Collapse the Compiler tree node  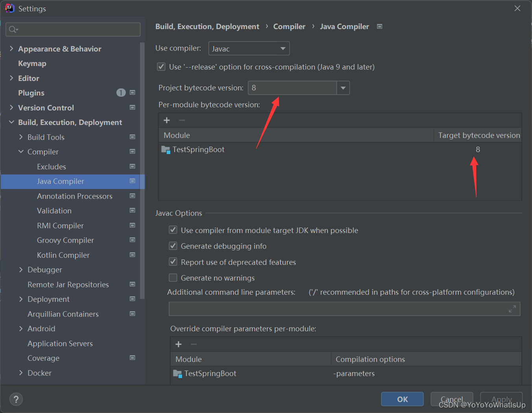[x=21, y=152]
